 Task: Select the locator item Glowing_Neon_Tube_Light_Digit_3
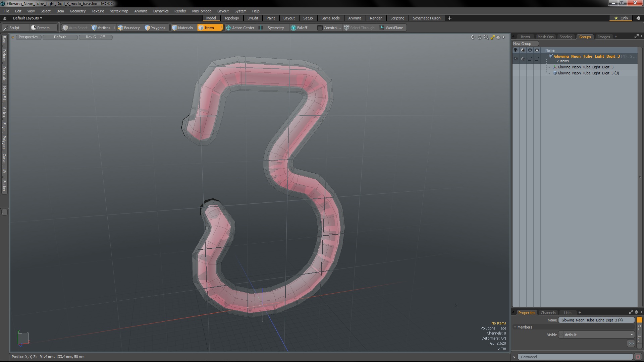coord(585,67)
